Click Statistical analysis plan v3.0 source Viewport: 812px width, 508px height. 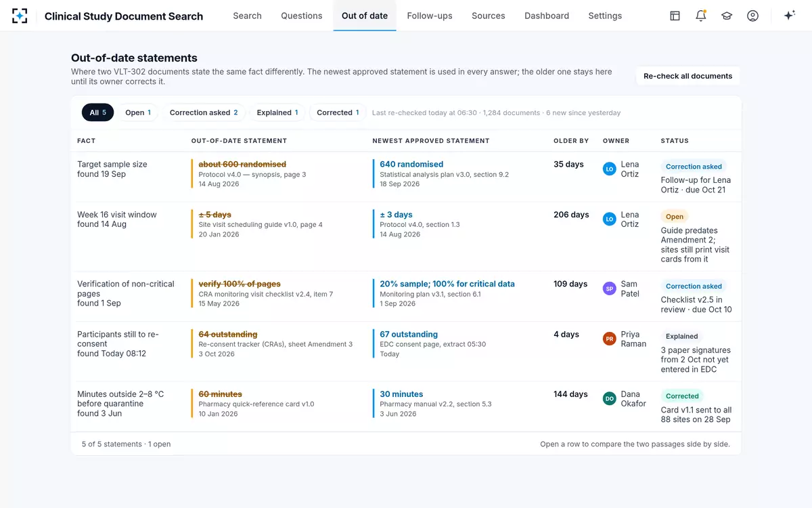pyautogui.click(x=444, y=175)
